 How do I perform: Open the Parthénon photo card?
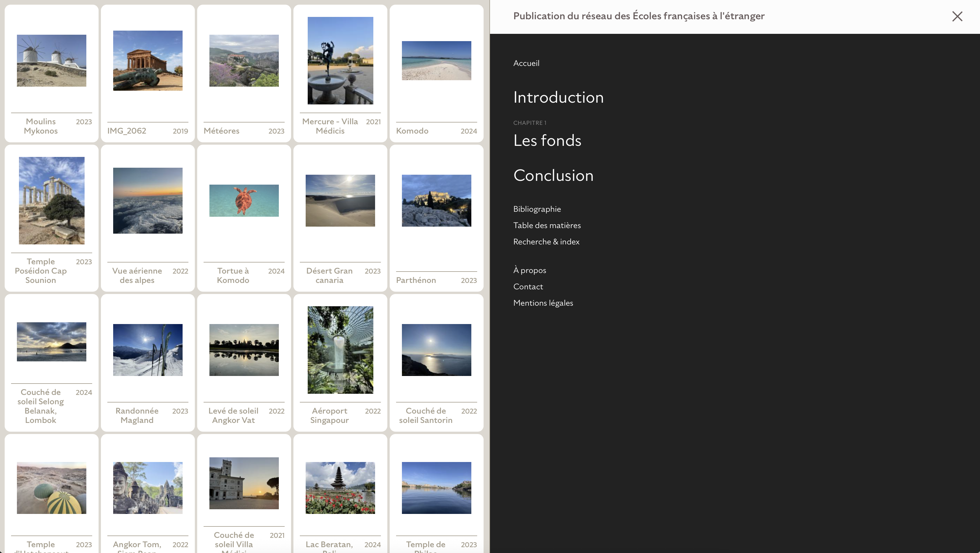point(436,201)
